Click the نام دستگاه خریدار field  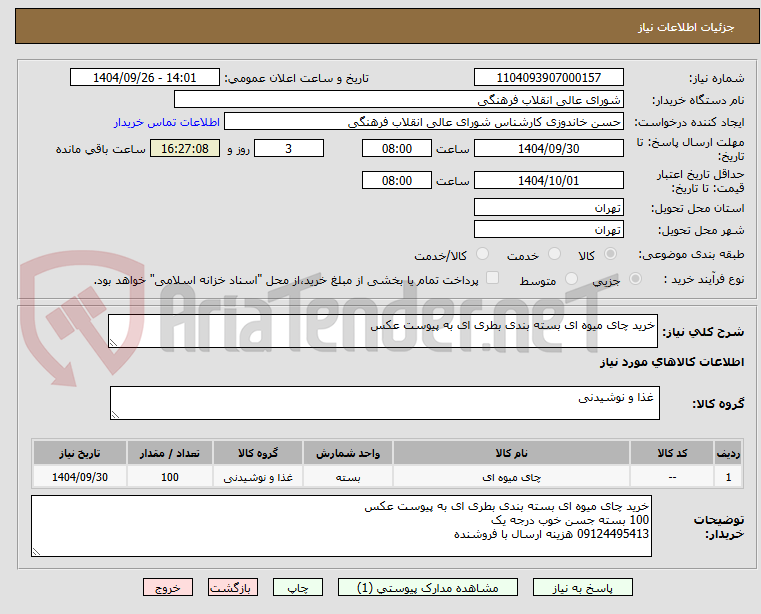[398, 100]
